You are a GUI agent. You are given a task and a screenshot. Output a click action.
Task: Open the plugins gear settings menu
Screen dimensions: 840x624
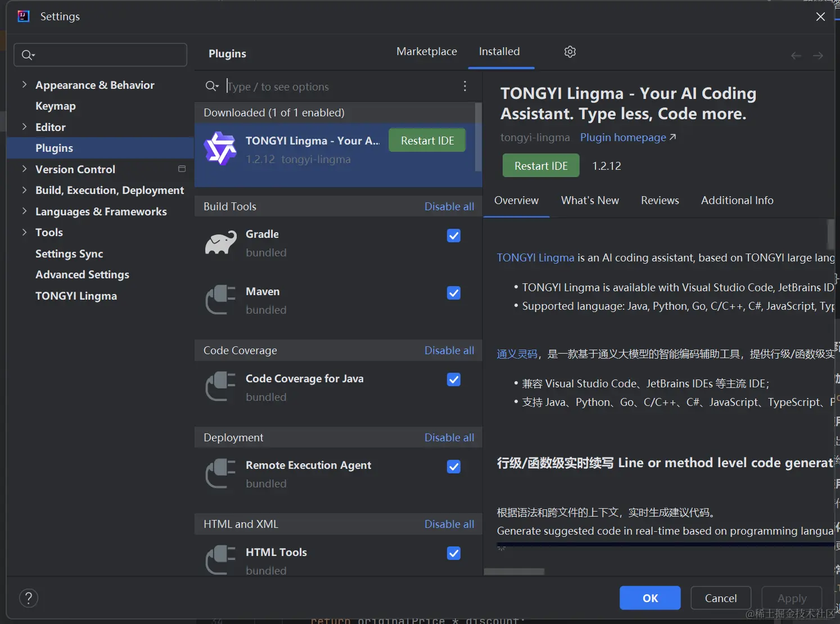[x=570, y=52]
